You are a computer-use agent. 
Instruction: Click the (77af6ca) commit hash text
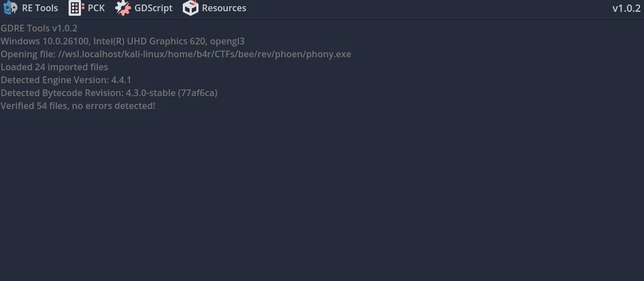(197, 93)
